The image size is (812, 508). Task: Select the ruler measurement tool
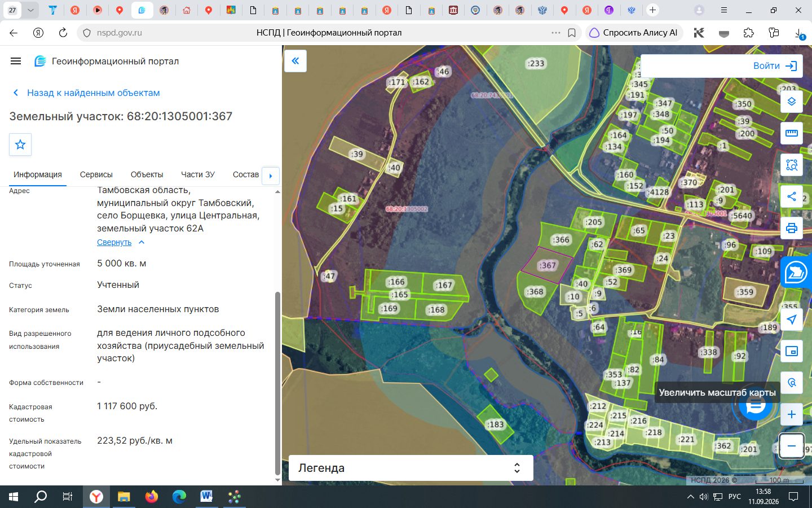(792, 133)
